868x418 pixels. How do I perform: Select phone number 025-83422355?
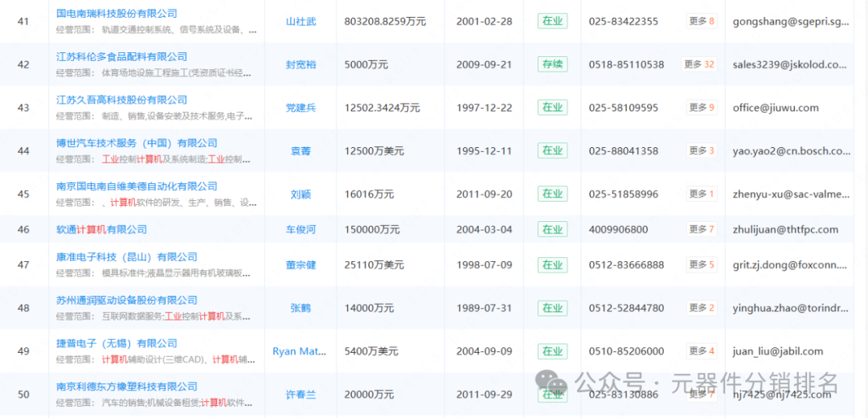[x=624, y=22]
